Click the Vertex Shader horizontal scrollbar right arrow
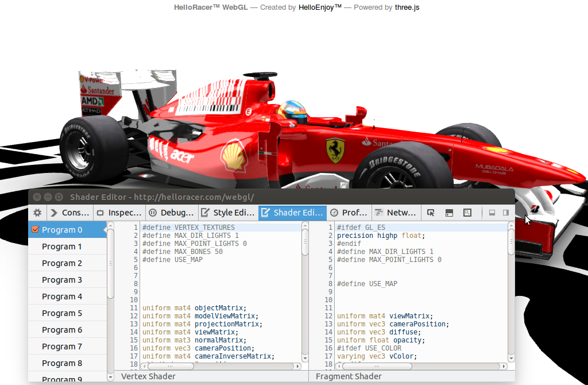 (x=297, y=365)
